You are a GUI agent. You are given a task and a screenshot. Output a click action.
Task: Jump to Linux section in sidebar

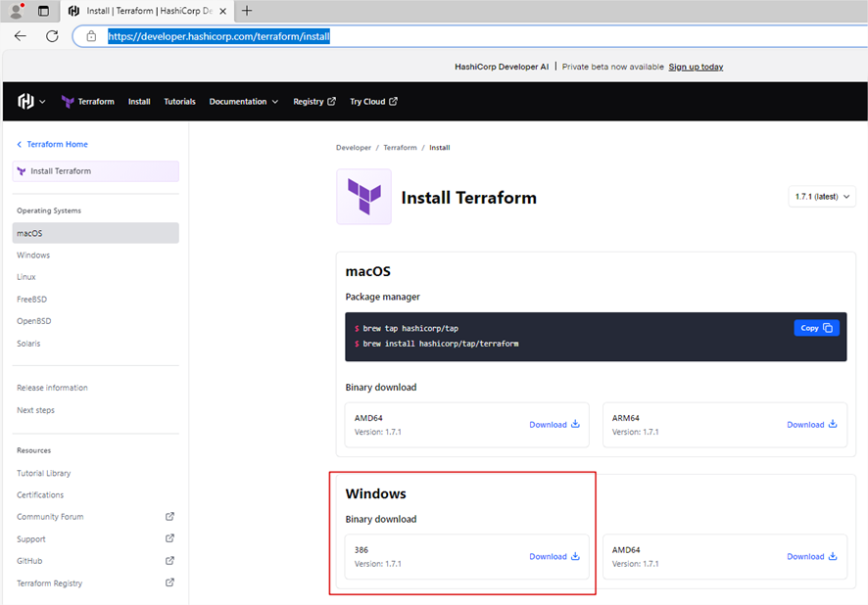(x=26, y=277)
